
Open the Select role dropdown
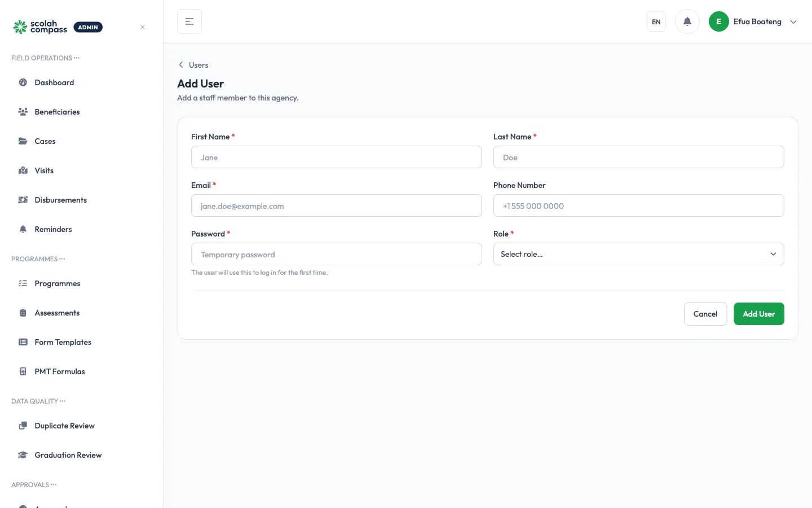(638, 254)
